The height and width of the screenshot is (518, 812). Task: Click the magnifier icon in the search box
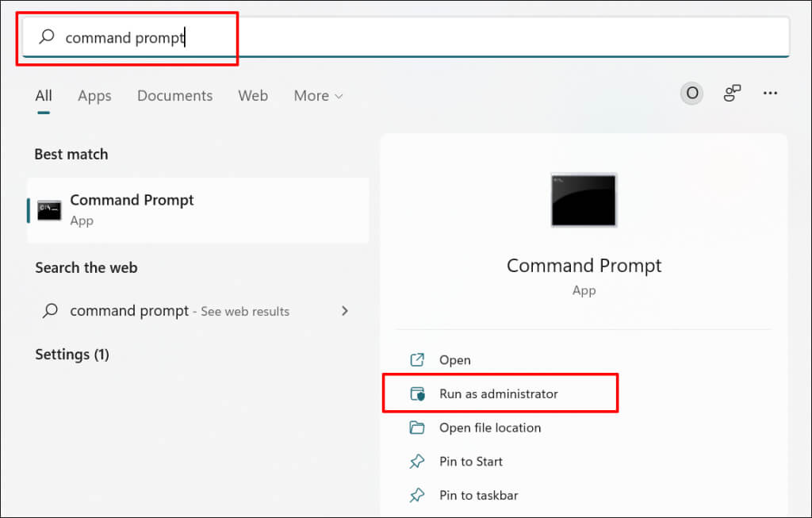(x=47, y=36)
